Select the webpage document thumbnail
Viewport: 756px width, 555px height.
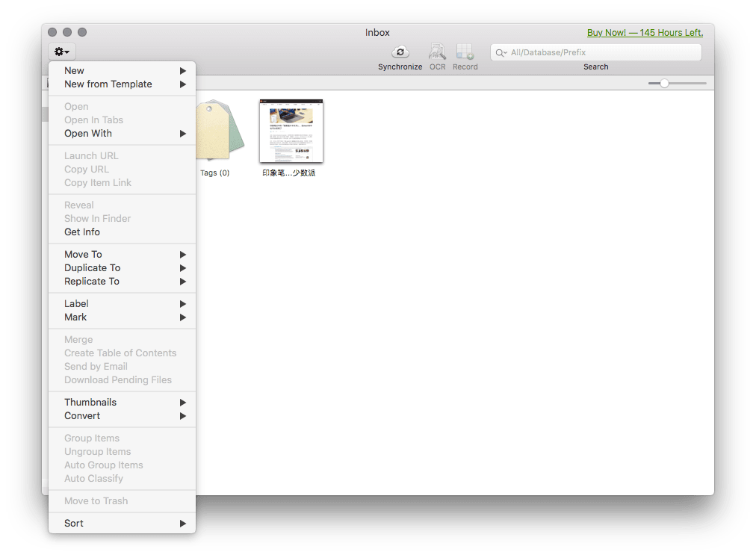291,131
